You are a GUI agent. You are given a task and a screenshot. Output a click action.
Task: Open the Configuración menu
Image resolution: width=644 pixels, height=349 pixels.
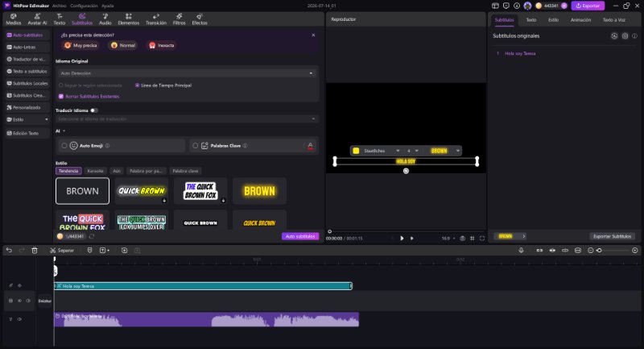click(84, 6)
